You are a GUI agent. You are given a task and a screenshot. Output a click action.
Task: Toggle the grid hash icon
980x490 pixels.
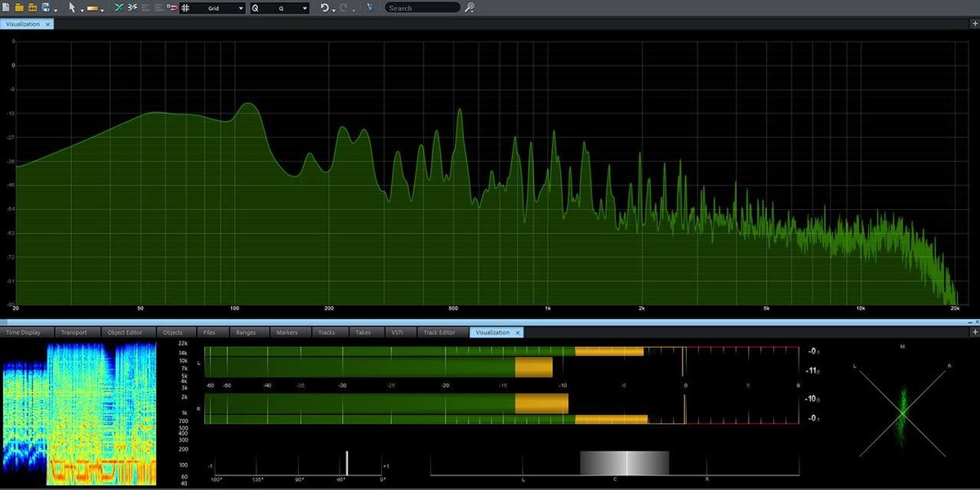pyautogui.click(x=186, y=7)
